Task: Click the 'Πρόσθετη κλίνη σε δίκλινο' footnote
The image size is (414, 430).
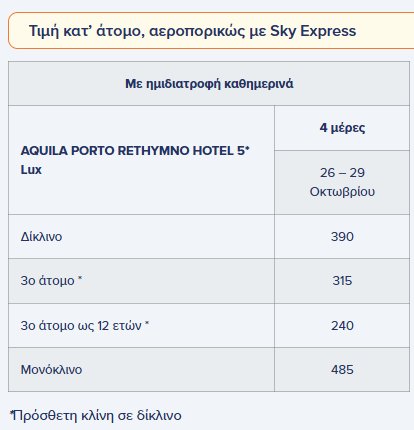Action: pyautogui.click(x=96, y=416)
